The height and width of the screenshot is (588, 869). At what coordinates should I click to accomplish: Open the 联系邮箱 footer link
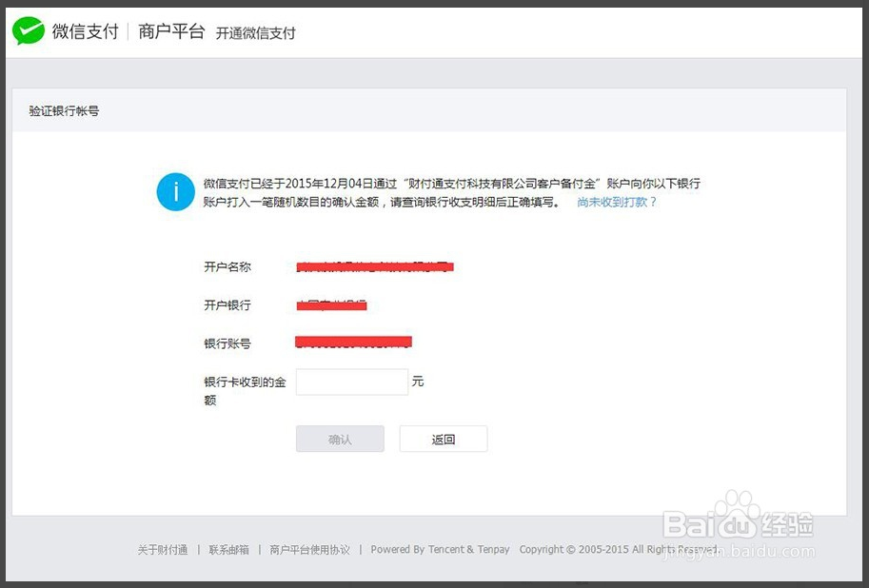tap(228, 550)
